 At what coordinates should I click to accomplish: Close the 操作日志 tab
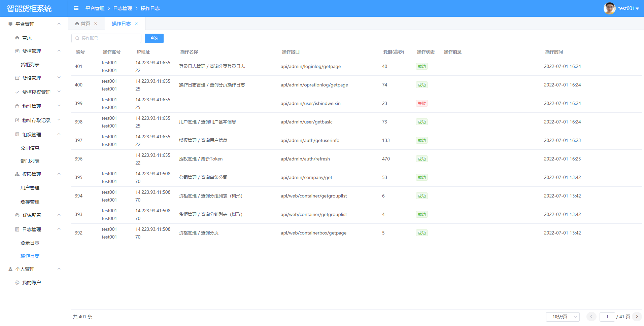[x=136, y=24]
